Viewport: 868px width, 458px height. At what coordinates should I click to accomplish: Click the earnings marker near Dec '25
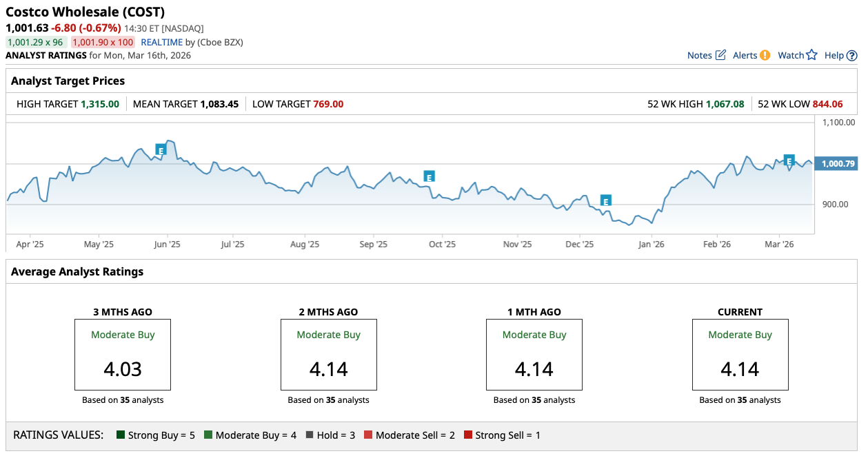pos(606,200)
